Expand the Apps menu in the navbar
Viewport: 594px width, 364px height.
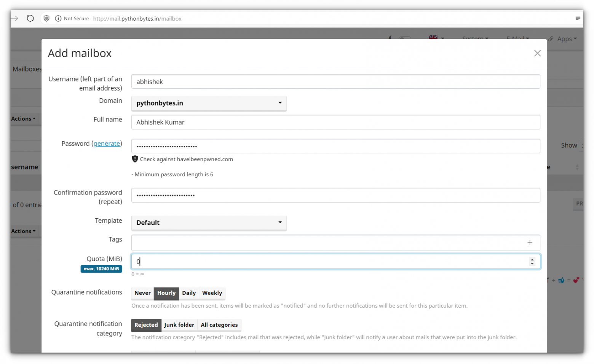pyautogui.click(x=567, y=39)
